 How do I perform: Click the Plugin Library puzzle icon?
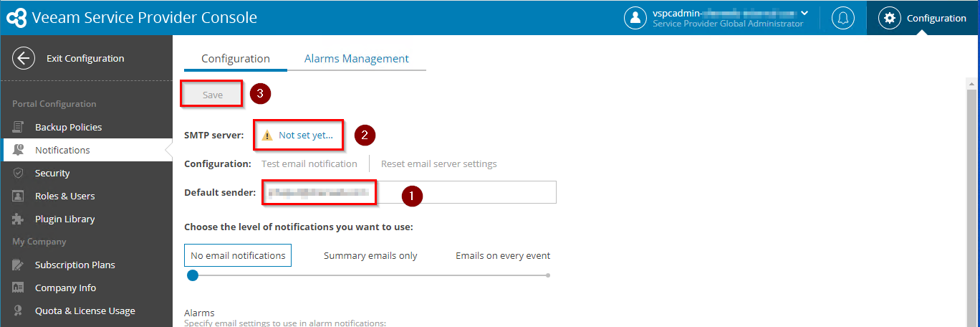click(x=19, y=219)
